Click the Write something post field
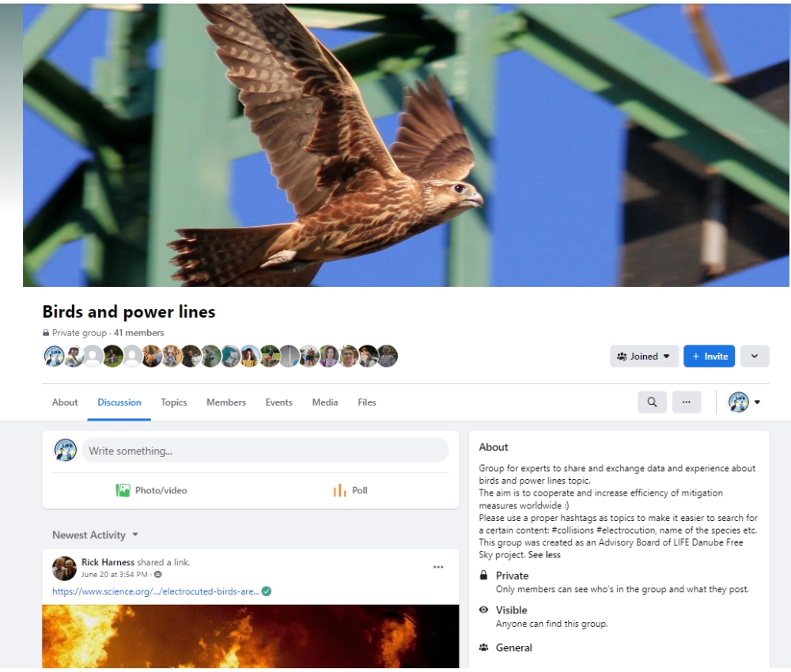Screen dimensions: 791x672 pyautogui.click(x=265, y=450)
